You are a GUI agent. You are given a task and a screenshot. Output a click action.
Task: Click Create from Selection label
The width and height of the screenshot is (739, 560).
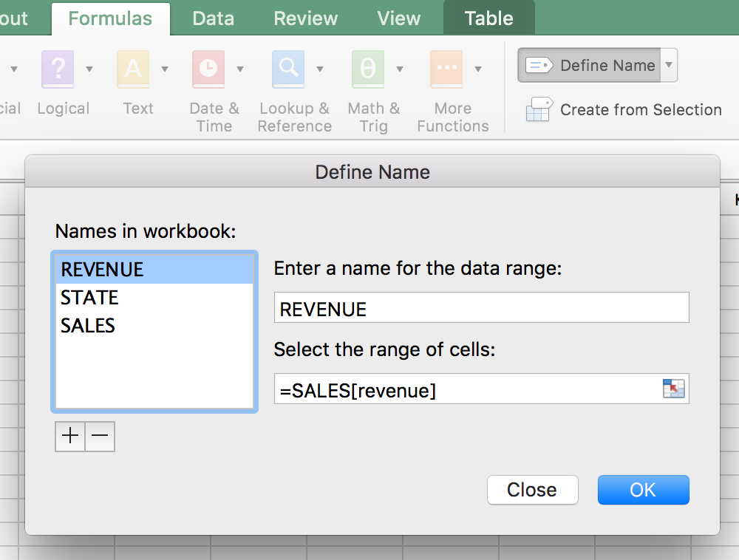coord(641,110)
